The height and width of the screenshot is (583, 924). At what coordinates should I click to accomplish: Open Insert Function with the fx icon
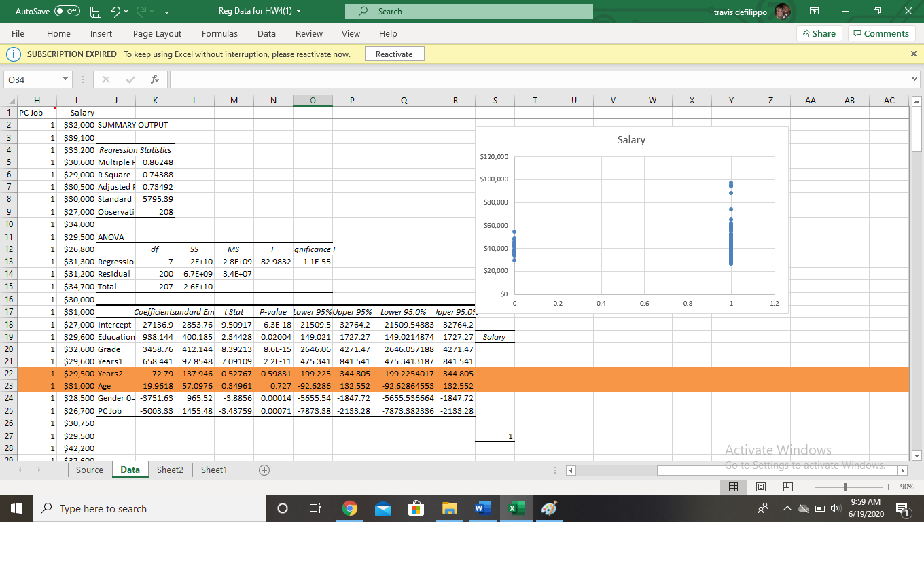154,79
